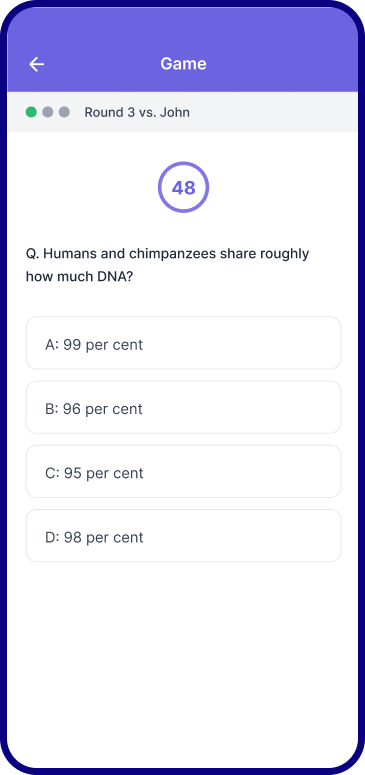Click the 'A:' letter label of first answer
The image size is (365, 775).
(52, 344)
